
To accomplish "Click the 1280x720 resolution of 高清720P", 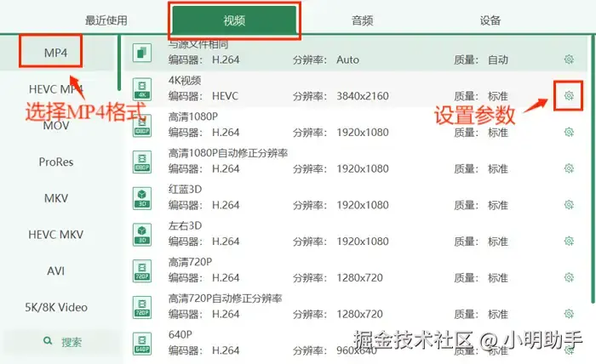I will coord(359,278).
